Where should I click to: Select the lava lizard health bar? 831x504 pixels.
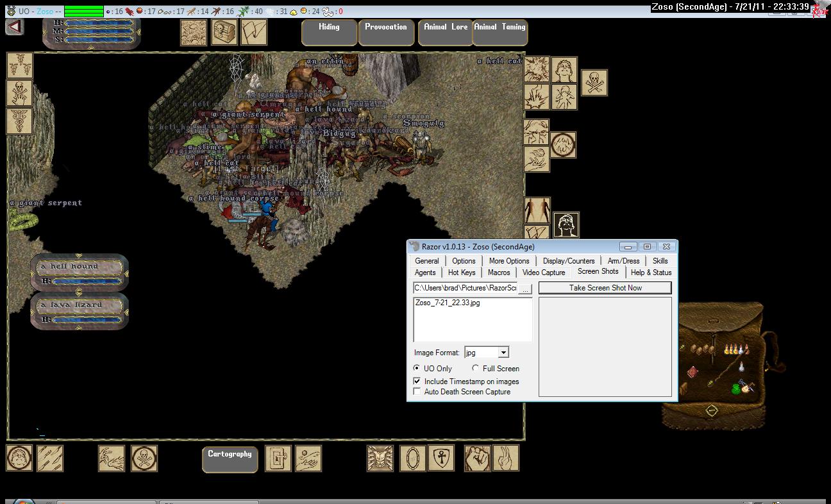coord(80,312)
